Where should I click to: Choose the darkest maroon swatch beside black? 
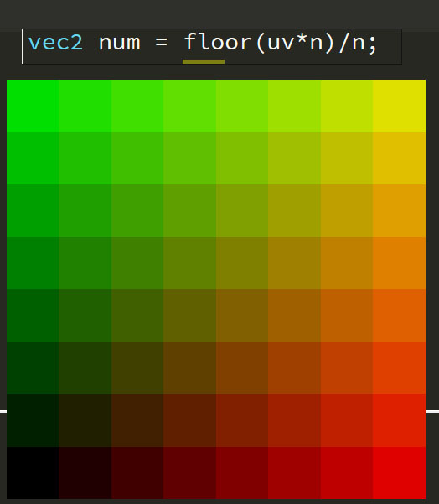(x=85, y=472)
